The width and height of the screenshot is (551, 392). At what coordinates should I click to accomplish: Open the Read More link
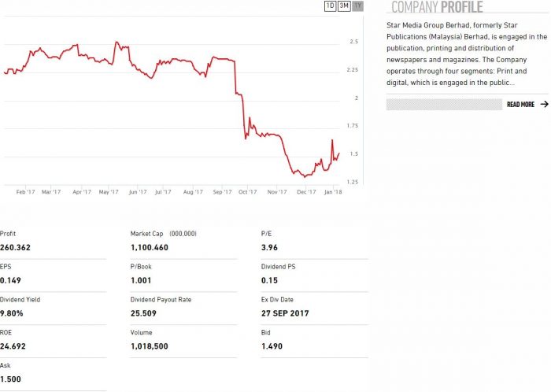[x=520, y=104]
